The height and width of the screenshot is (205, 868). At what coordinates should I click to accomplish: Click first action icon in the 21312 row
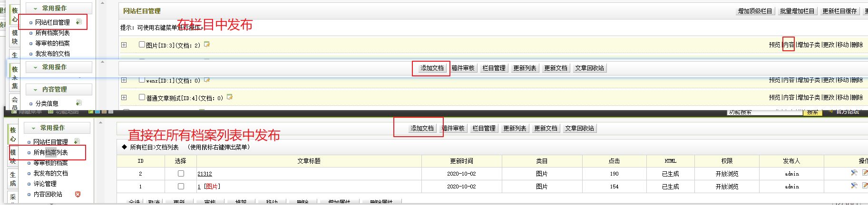click(x=854, y=173)
